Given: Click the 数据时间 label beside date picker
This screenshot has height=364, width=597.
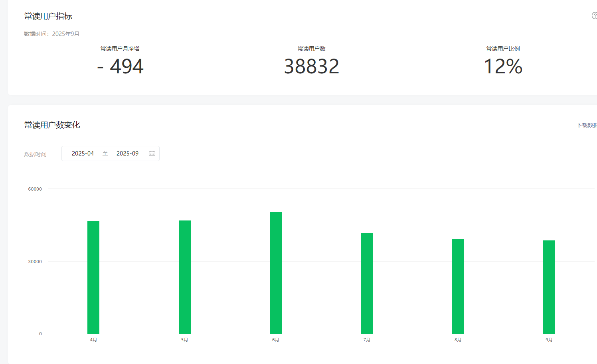Looking at the screenshot, I should tap(35, 154).
